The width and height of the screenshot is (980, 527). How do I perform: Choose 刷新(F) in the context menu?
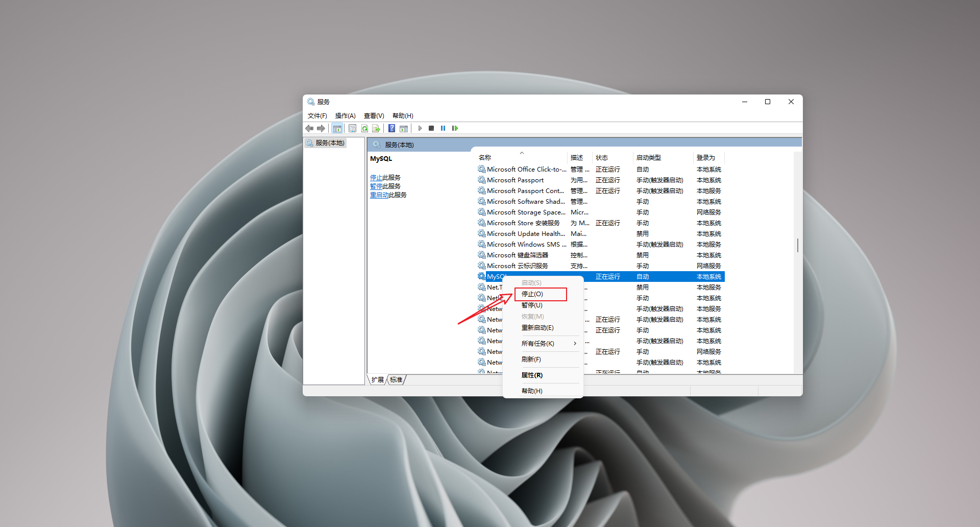[x=543, y=360]
